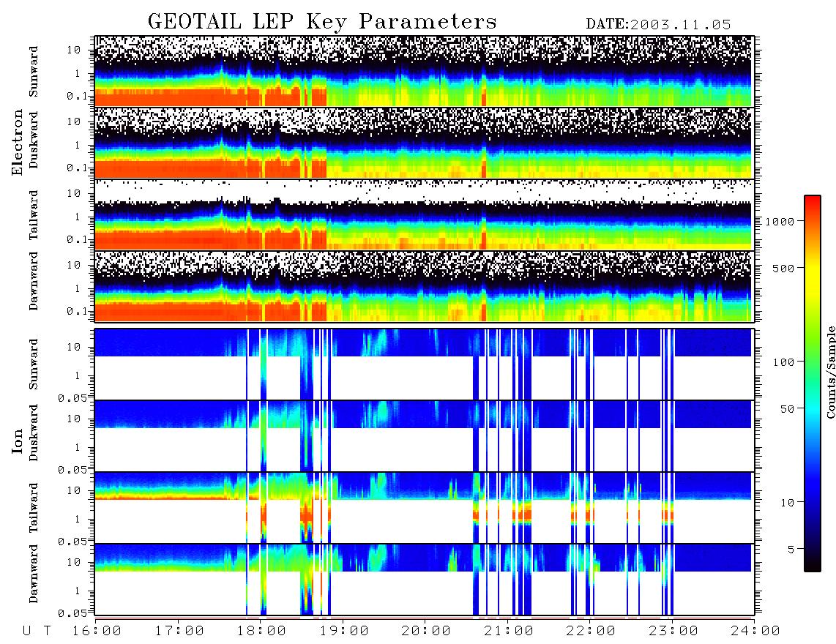The width and height of the screenshot is (836, 644).
Task: Click the "U T" time axis label
Action: click(x=37, y=631)
